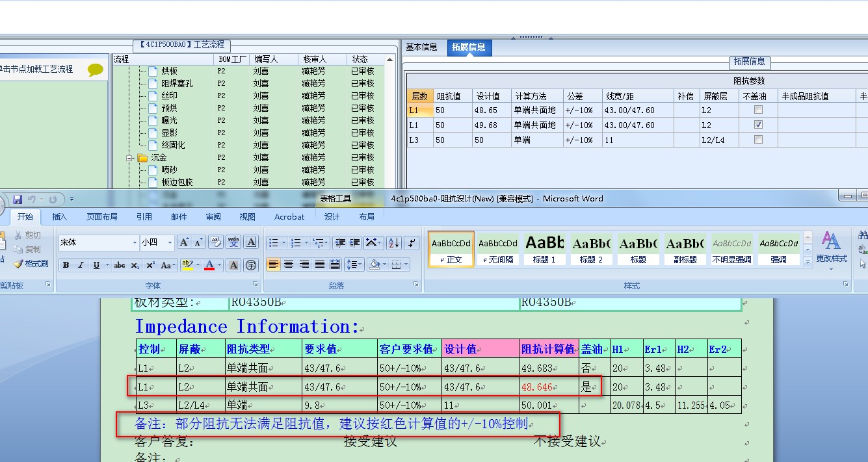Check 不盖油 box in the 48.65 design value row
Image resolution: width=868 pixels, height=462 pixels.
pos(758,110)
